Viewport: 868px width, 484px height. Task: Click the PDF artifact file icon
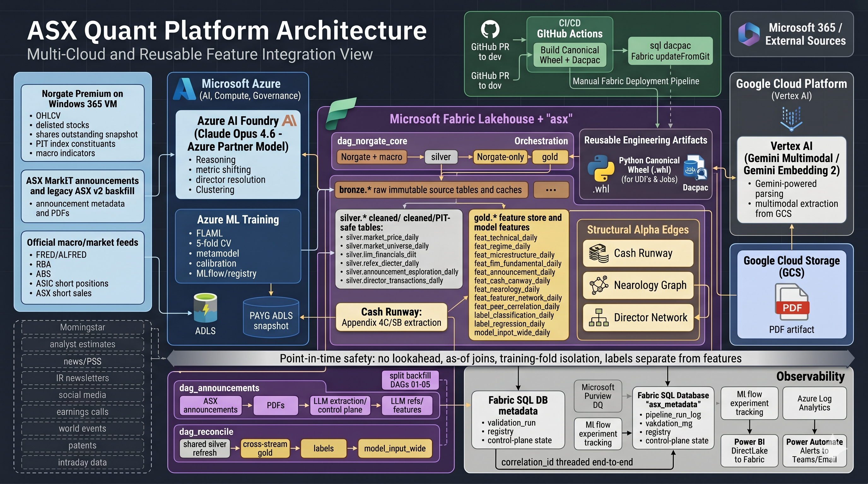(791, 302)
